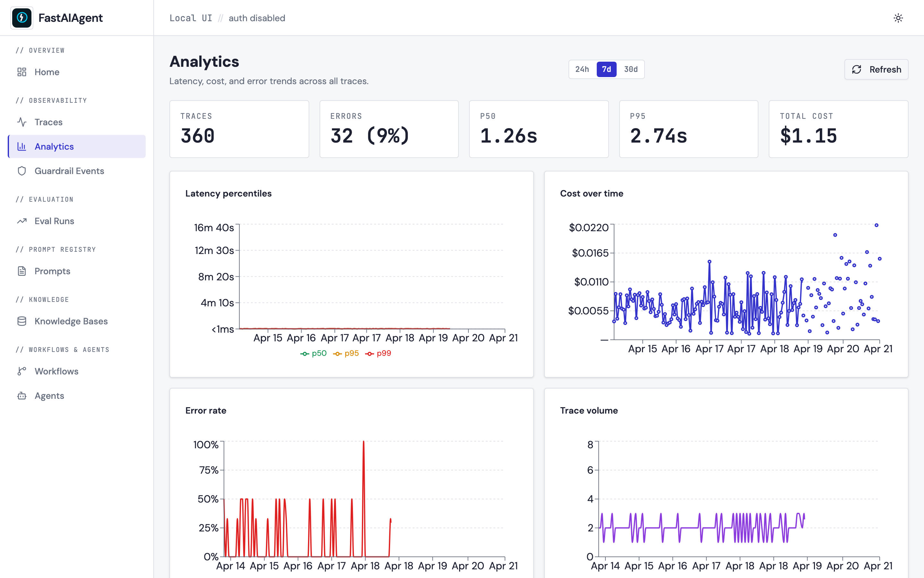The image size is (924, 578).
Task: Click the FastAIAgent lightning logo icon
Action: coord(22,18)
